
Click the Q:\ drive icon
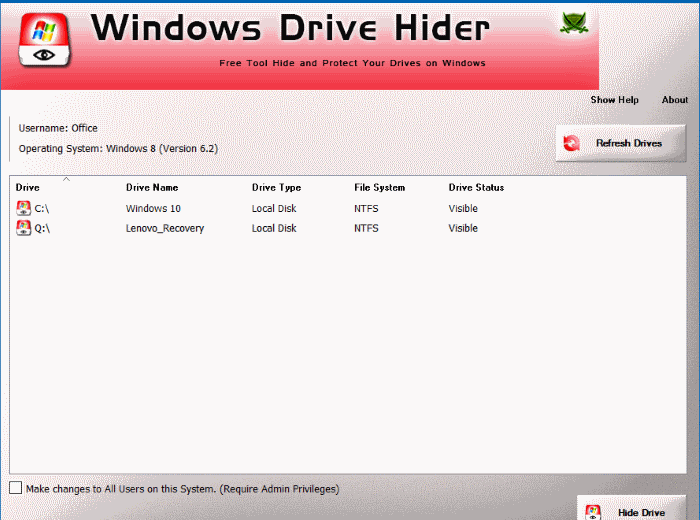[x=24, y=228]
